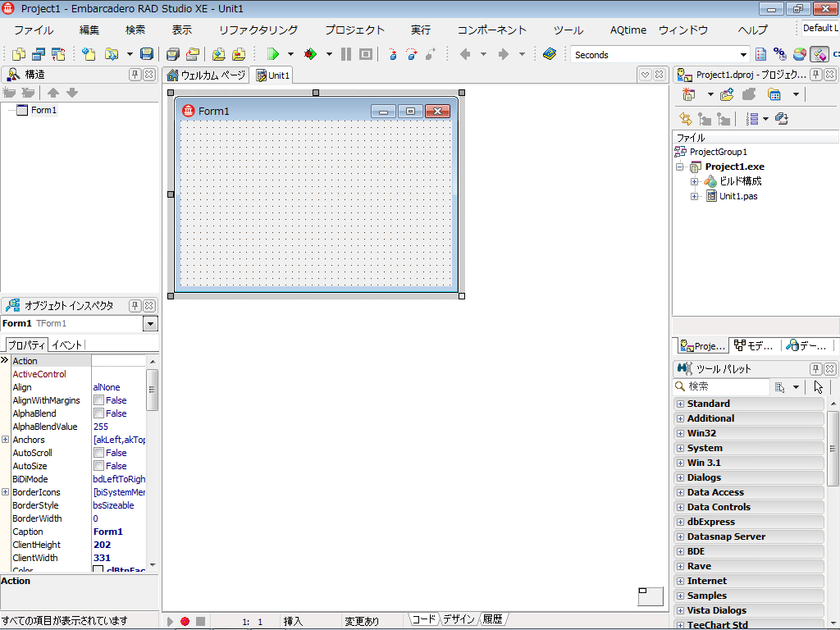Click the AQtime checklist document icon
840x630 pixels.
click(760, 54)
